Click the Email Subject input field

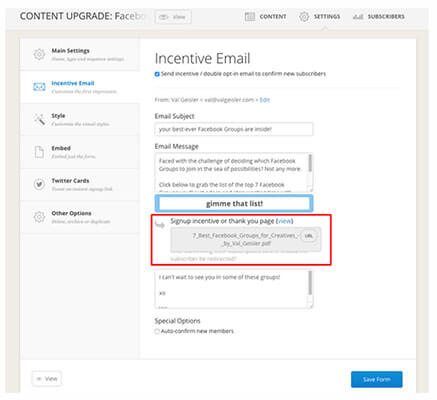(234, 129)
